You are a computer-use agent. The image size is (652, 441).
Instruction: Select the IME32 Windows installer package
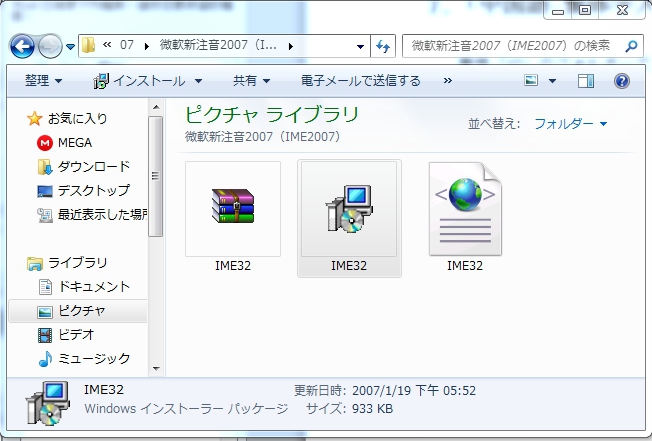click(x=349, y=218)
